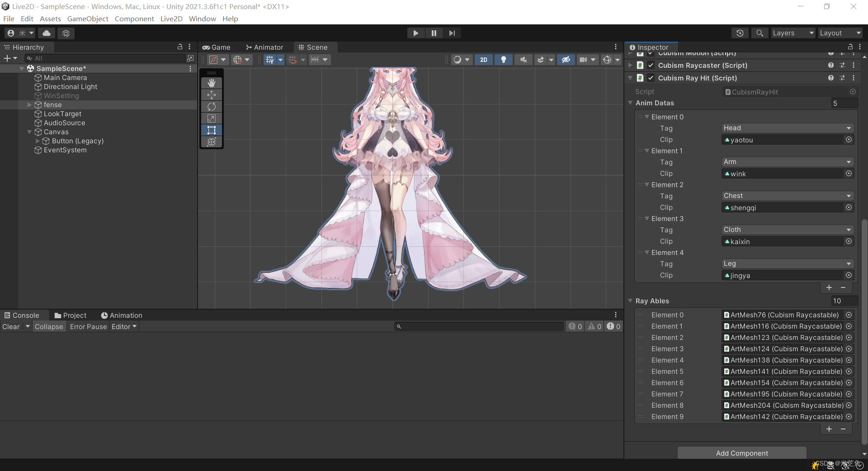Open the global search with the magnifier icon
The width and height of the screenshot is (868, 471).
coord(759,33)
